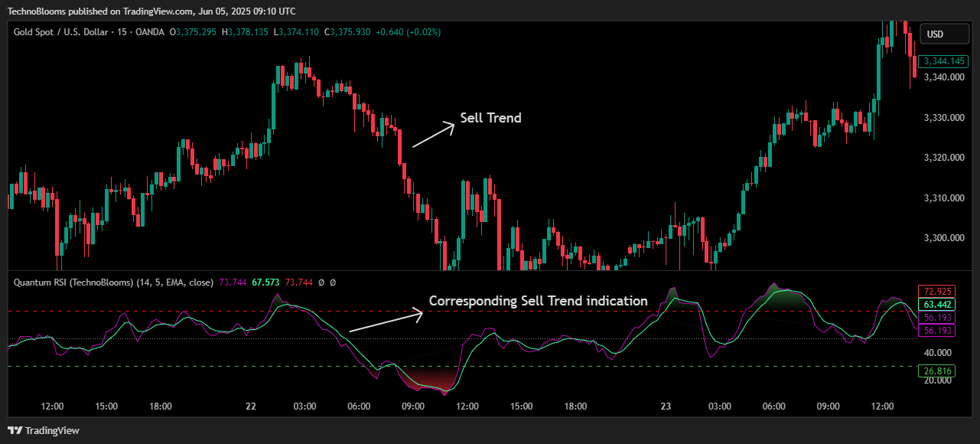
Task: Click the close value C3,375.930
Action: [347, 32]
